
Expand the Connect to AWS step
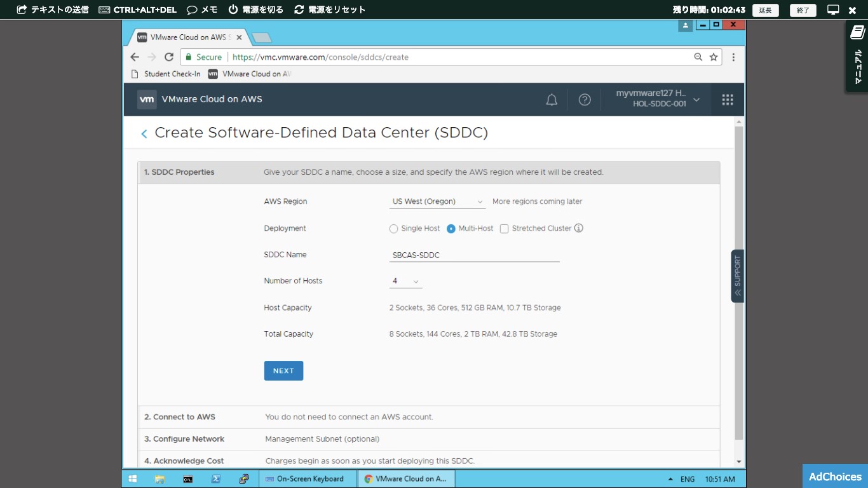point(180,417)
